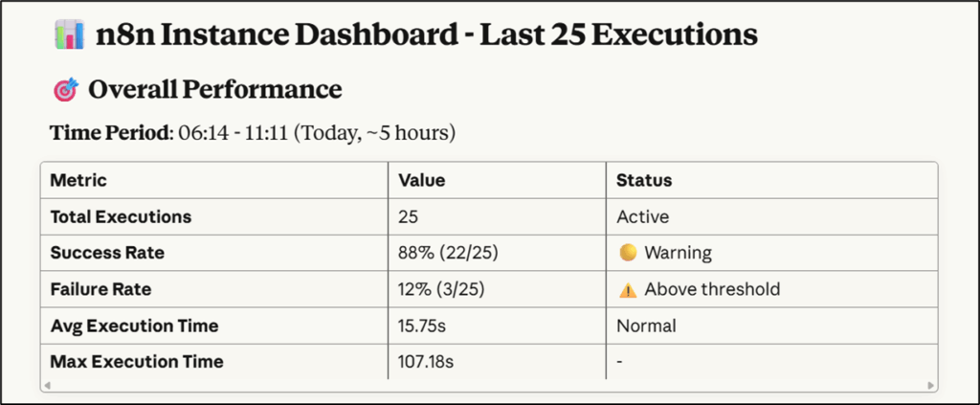Click the horizontal scrollbar track under the table
The width and height of the screenshot is (980, 405).
pyautogui.click(x=488, y=385)
